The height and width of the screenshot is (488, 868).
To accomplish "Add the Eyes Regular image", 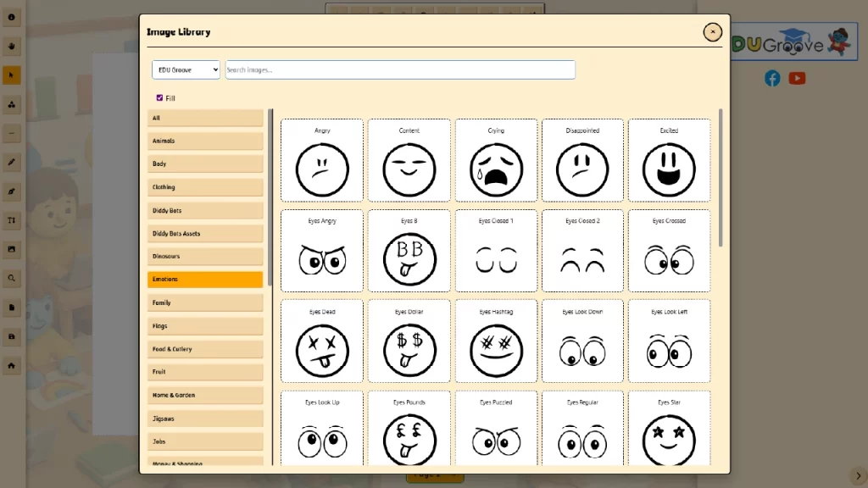I will tap(582, 428).
